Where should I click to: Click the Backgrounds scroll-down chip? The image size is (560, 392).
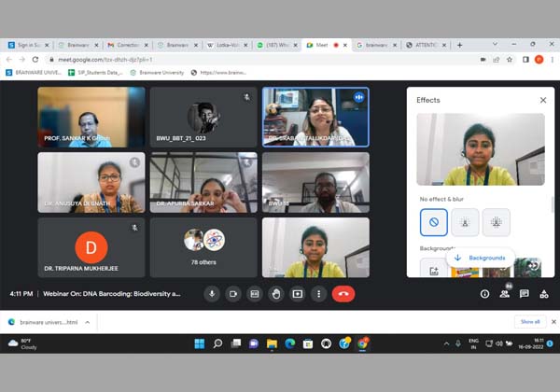[481, 258]
